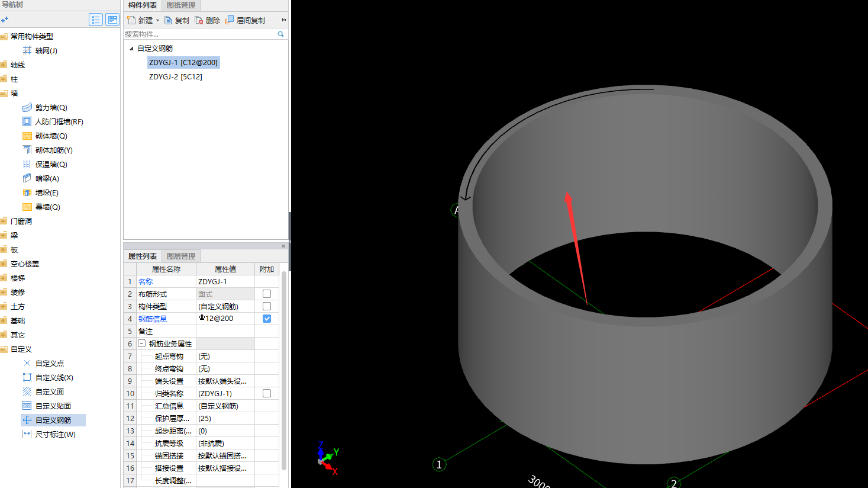Click axis label 1 in 3D view
This screenshot has height=488, width=868.
coord(439,464)
